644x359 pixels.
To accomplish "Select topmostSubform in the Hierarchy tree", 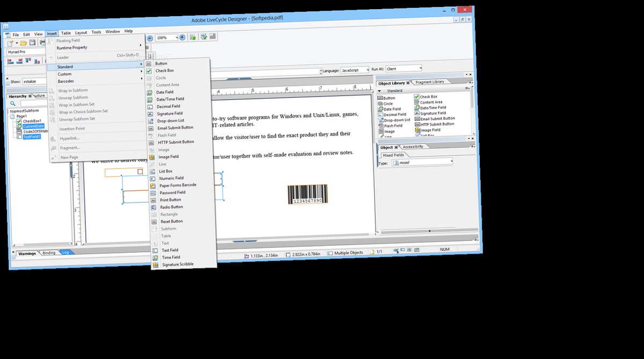I will click(24, 111).
